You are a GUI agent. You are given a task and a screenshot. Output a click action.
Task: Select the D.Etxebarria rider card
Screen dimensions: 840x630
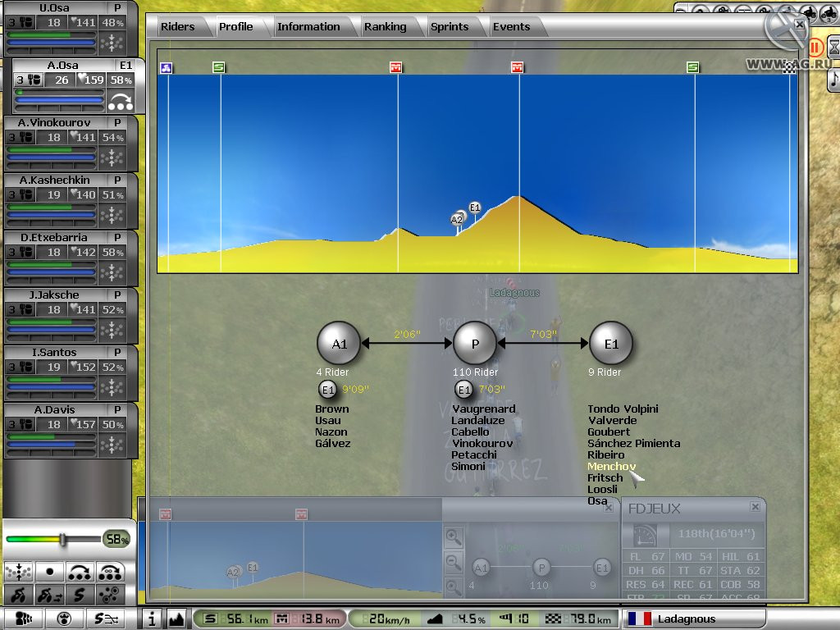tap(71, 258)
